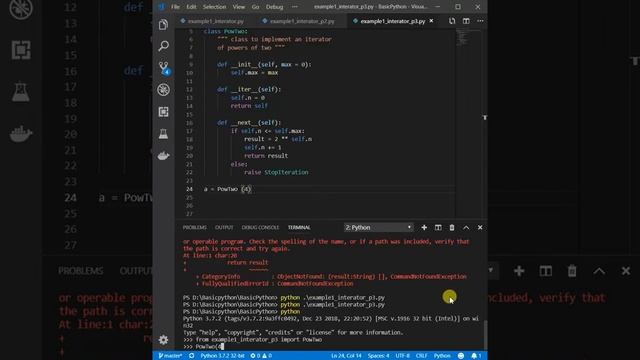The image size is (640, 360).
Task: Show the PROBLEMS panel tab
Action: click(195, 227)
